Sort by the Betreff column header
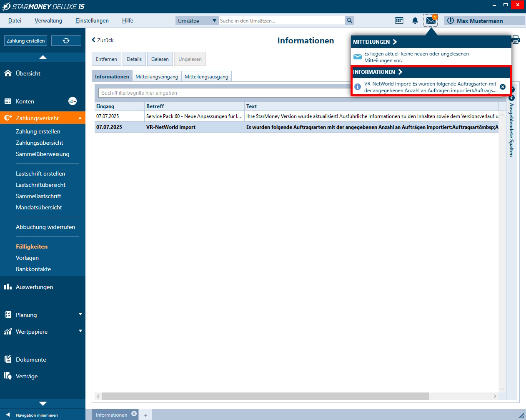Screen dimensions: 526x420 pos(195,106)
